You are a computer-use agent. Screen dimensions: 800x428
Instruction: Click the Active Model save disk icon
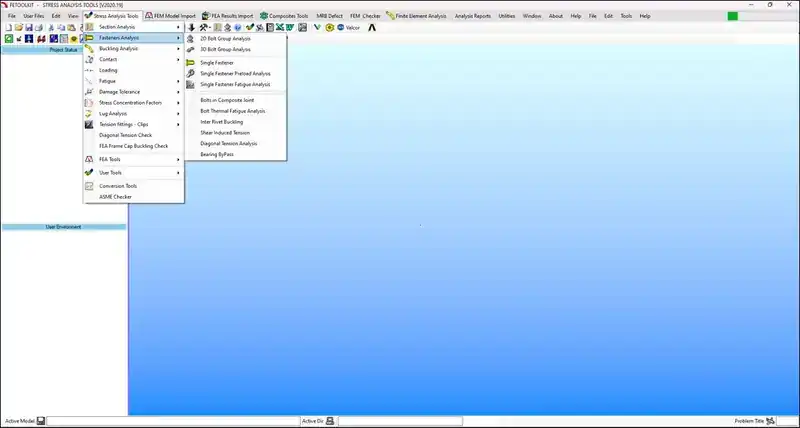(41, 421)
